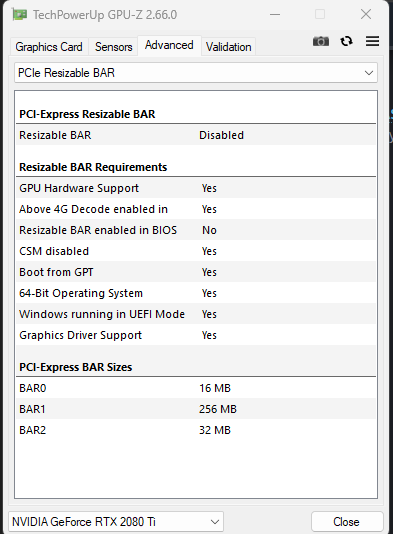Image resolution: width=393 pixels, height=534 pixels.
Task: Close the window with the X button
Action: click(x=366, y=14)
